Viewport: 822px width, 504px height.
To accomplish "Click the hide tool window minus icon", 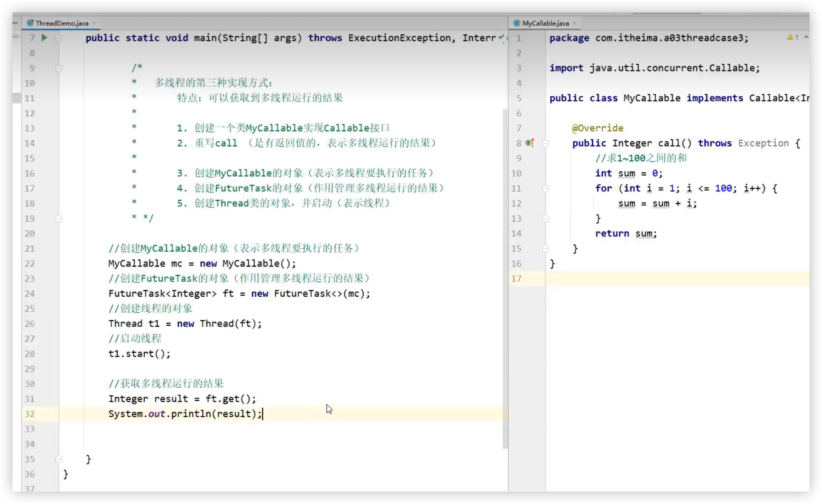I will point(15,23).
